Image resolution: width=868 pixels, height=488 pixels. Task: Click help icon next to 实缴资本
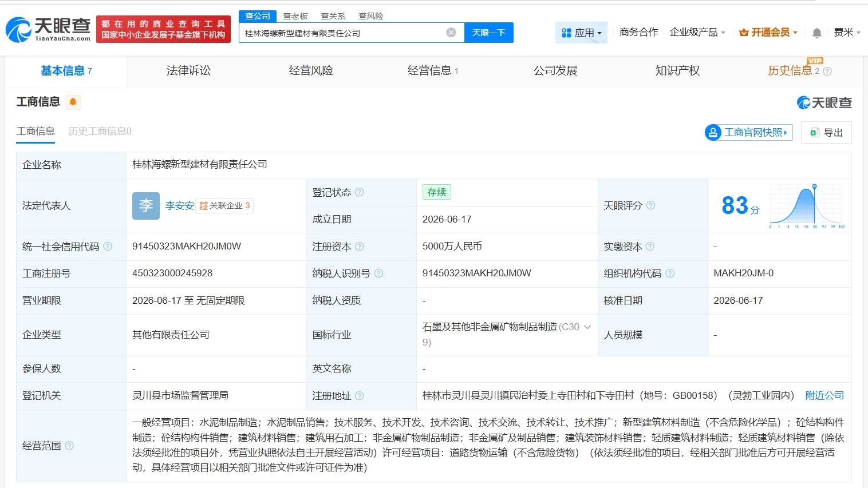[650, 247]
